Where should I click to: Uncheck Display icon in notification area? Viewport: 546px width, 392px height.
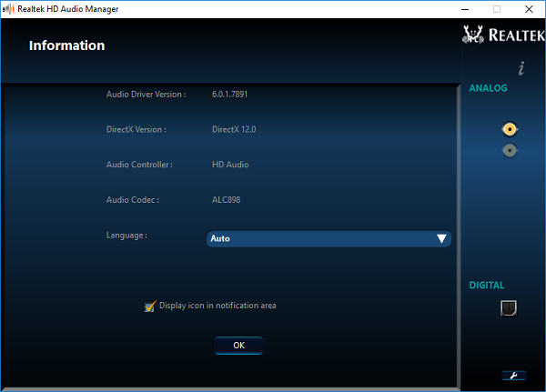pyautogui.click(x=150, y=307)
